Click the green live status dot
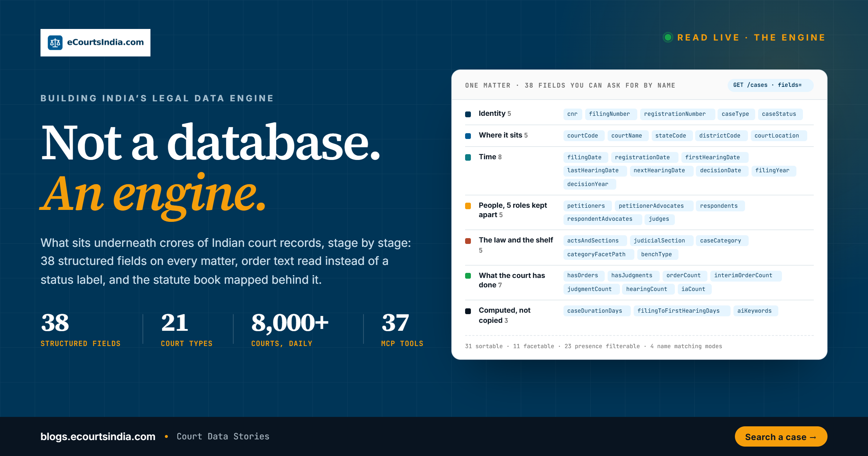 point(668,37)
